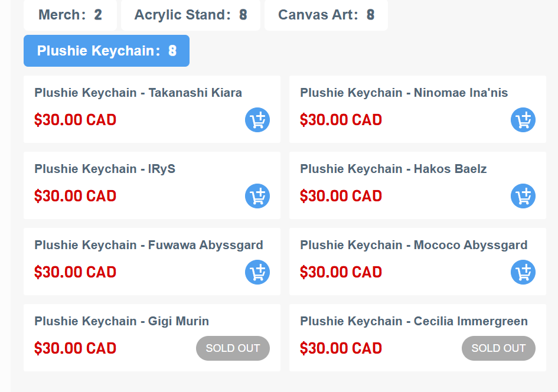Switch to the Merch category tab
The width and height of the screenshot is (558, 392).
point(70,15)
